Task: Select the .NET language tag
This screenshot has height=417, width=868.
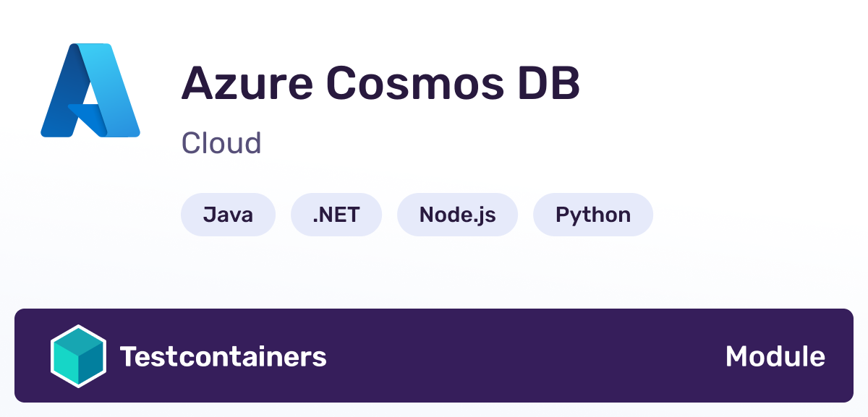Action: pos(336,215)
